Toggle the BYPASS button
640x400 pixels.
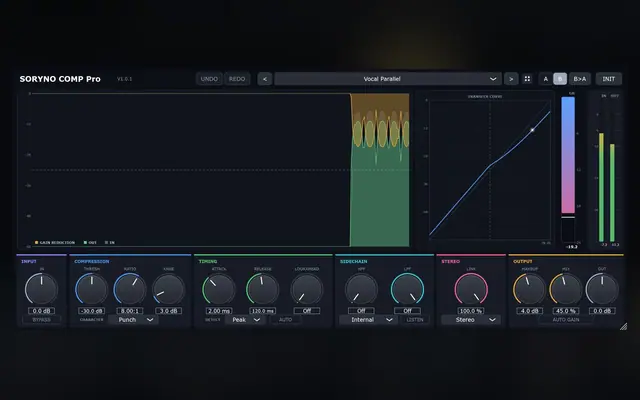(42, 320)
